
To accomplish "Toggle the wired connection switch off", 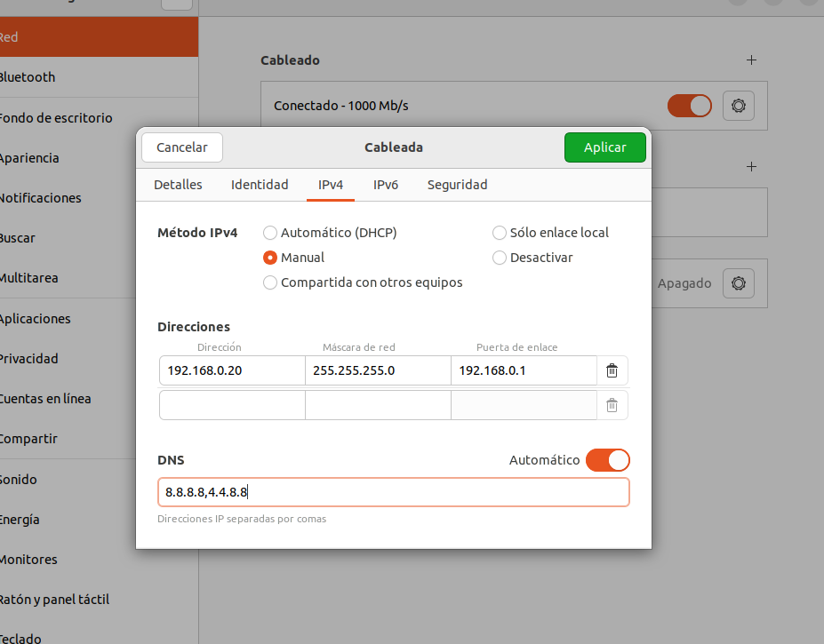I will click(x=690, y=106).
